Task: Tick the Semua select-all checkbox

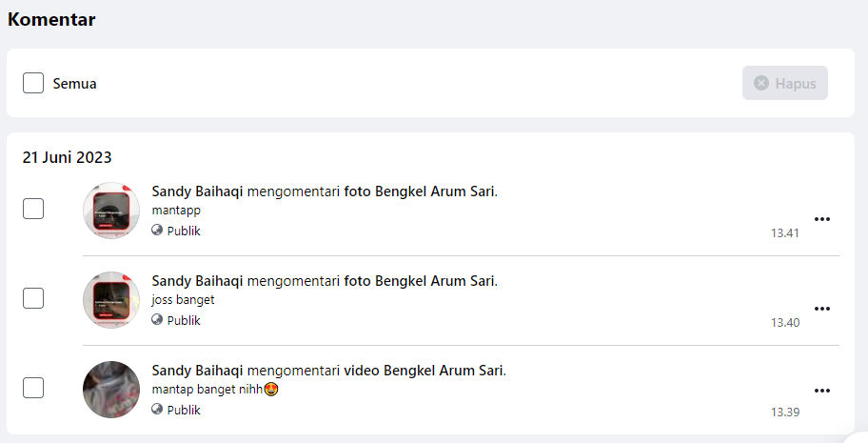Action: [x=33, y=83]
